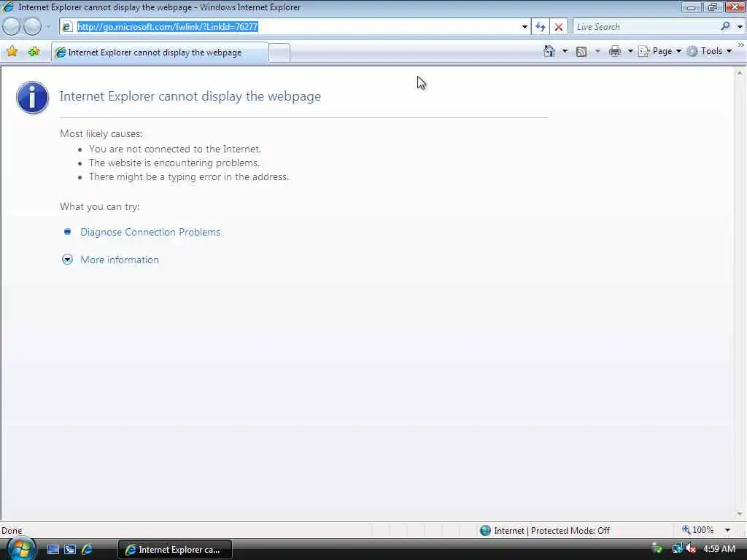Click 'You are not connected to the Internet.'

[175, 149]
